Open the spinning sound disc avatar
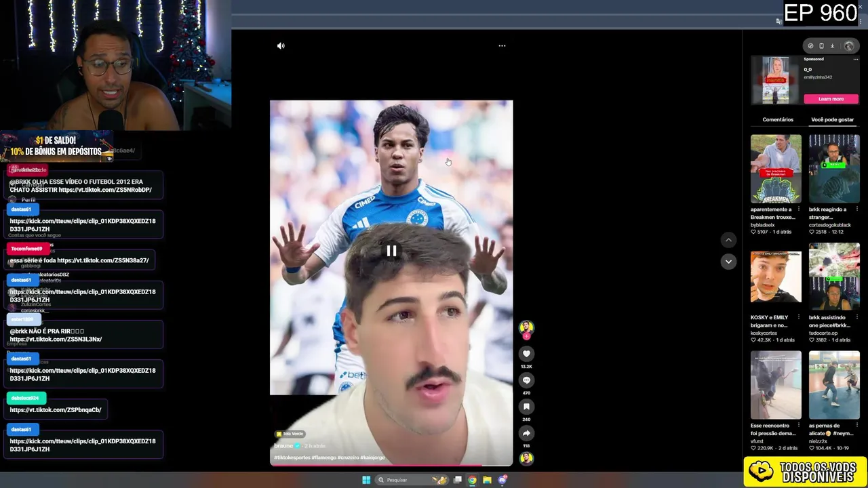This screenshot has height=488, width=868. (526, 459)
